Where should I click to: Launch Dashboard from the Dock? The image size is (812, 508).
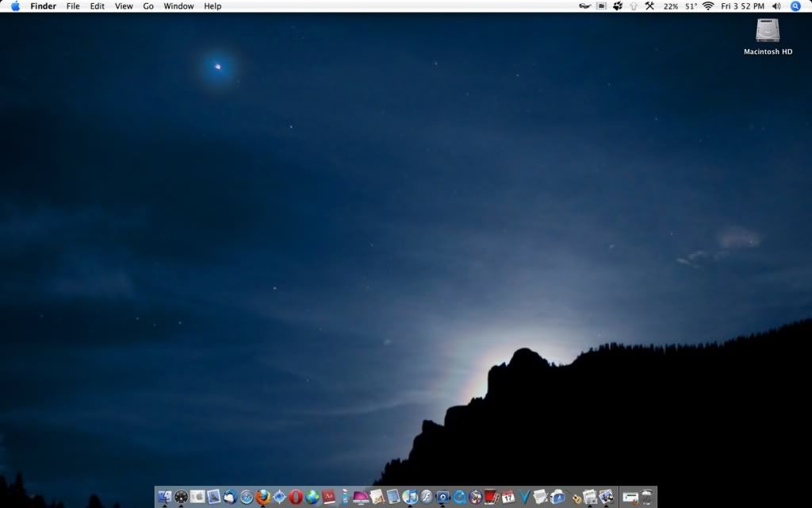[181, 497]
